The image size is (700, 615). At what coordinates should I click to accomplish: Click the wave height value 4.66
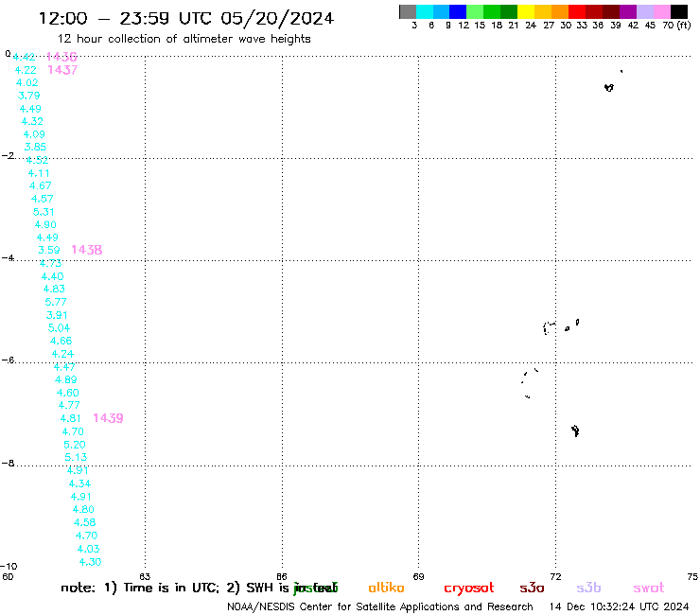[x=61, y=341]
